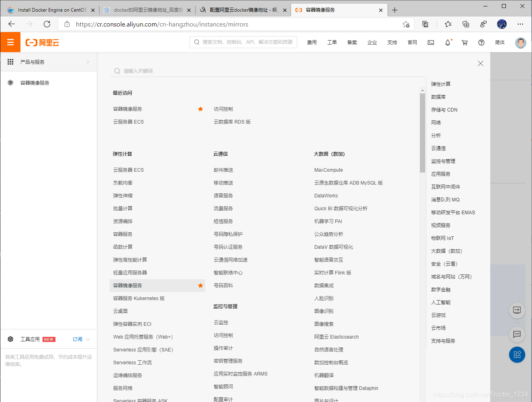This screenshot has width=532, height=402.
Task: Open 云数据库 RDS 版
Action: pyautogui.click(x=232, y=122)
